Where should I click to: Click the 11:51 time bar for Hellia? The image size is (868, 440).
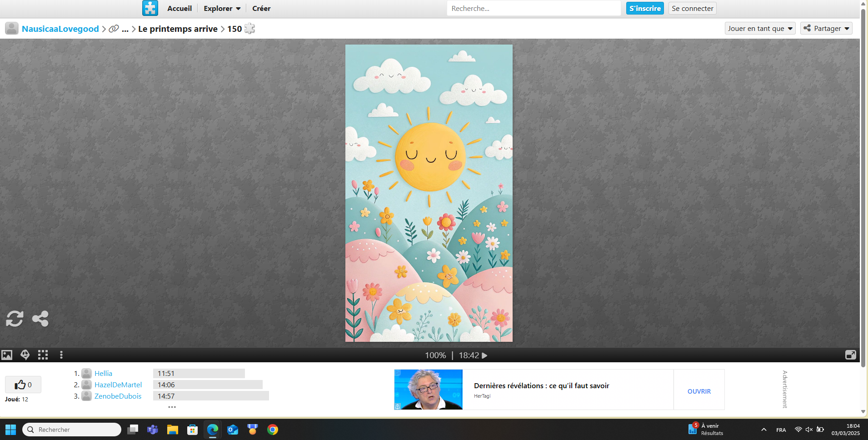(x=199, y=374)
